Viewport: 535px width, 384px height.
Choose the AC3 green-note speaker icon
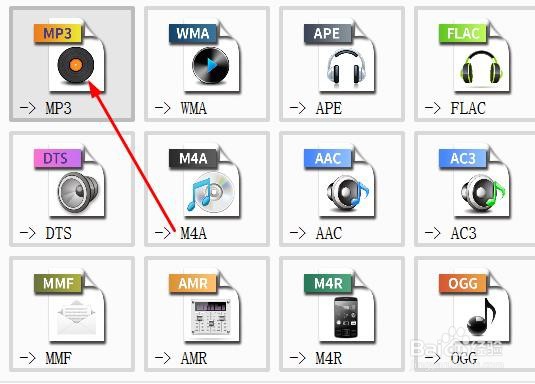(x=475, y=181)
